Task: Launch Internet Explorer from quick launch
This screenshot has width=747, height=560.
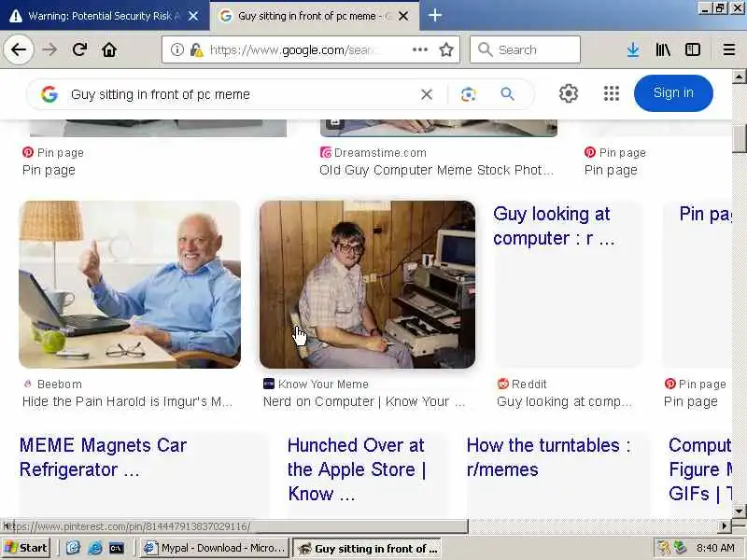Action: pos(94,548)
